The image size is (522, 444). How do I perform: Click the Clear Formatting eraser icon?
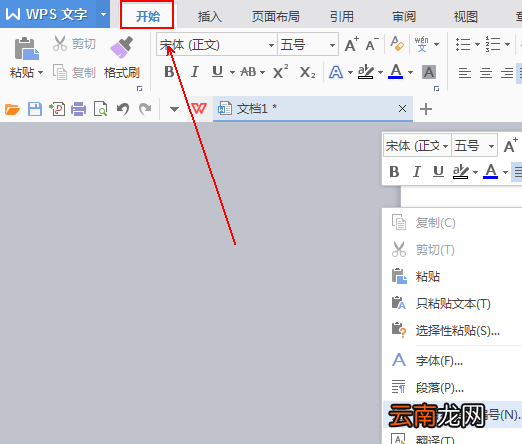tap(397, 44)
